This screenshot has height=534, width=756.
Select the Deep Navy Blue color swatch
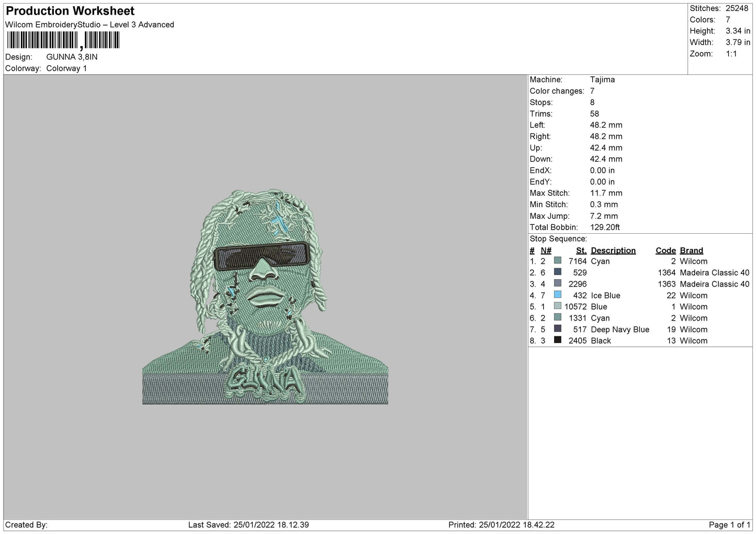558,329
